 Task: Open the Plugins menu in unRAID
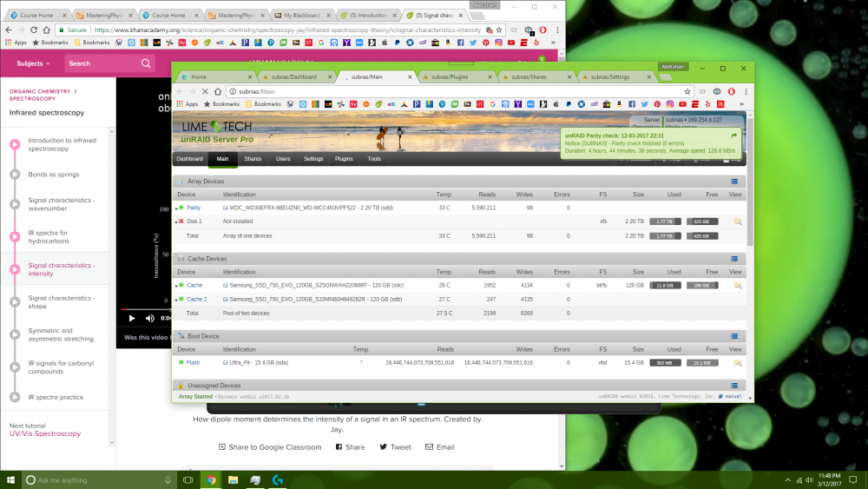coord(344,159)
